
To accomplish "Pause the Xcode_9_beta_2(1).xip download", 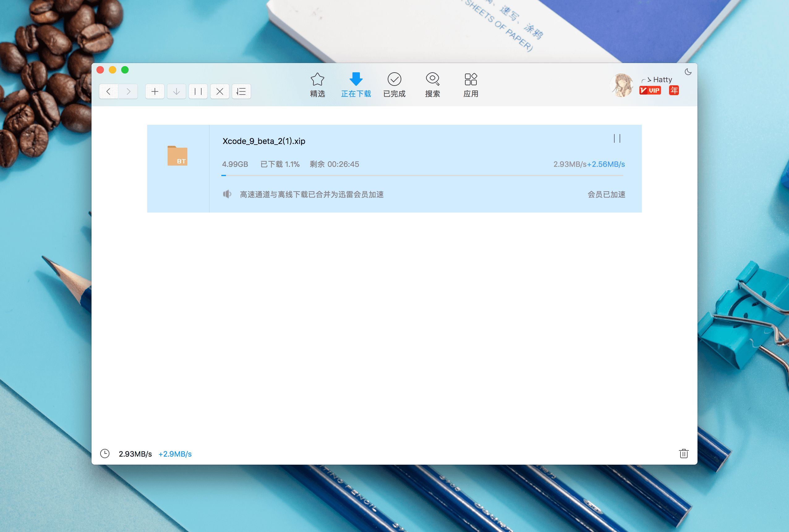I will click(617, 138).
